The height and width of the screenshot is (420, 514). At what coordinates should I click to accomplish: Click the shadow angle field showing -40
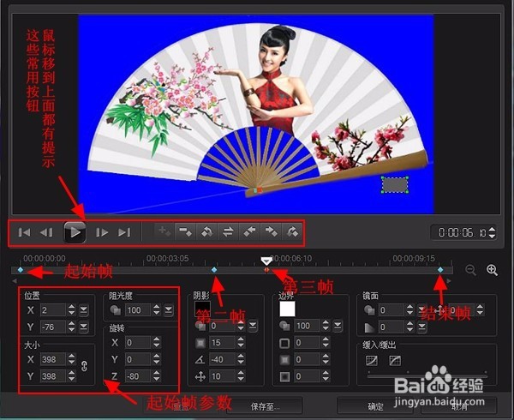222,359
